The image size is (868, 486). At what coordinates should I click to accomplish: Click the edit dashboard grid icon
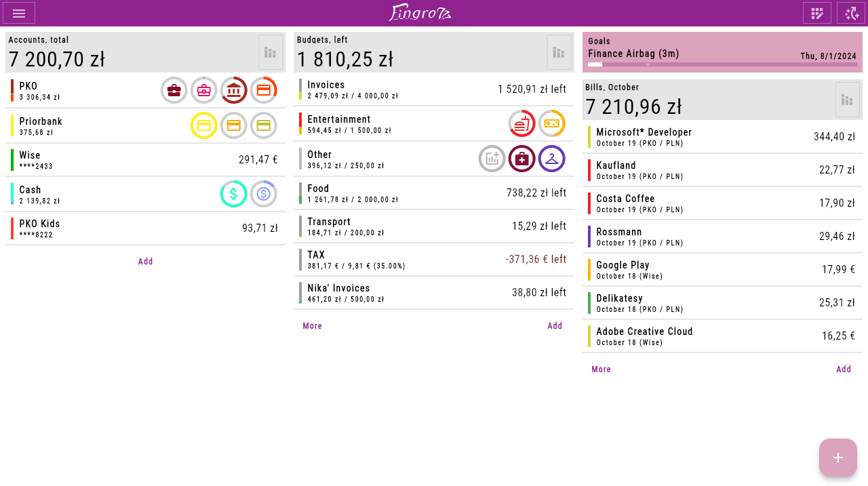(817, 13)
